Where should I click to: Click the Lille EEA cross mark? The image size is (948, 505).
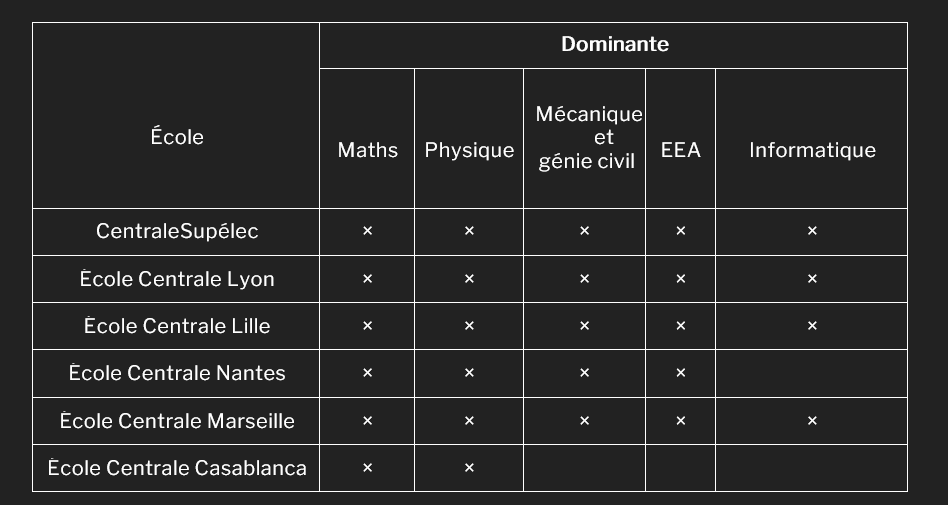pyautogui.click(x=680, y=326)
